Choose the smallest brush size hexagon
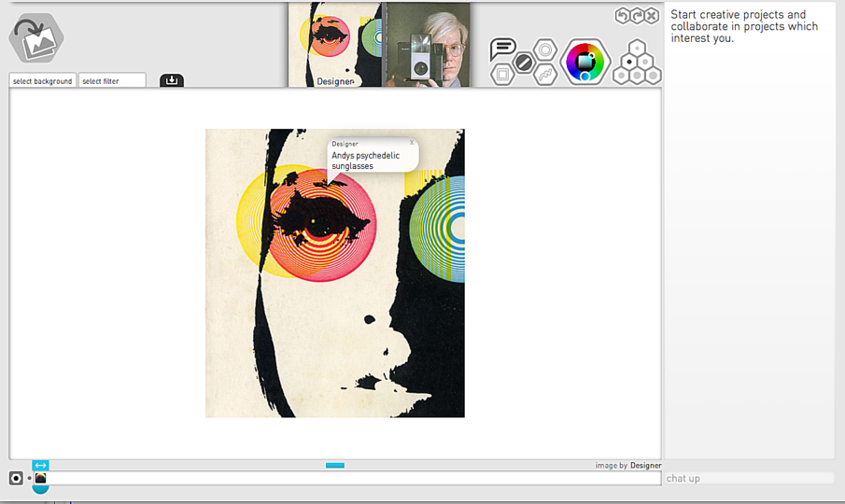The image size is (845, 504). 637,48
